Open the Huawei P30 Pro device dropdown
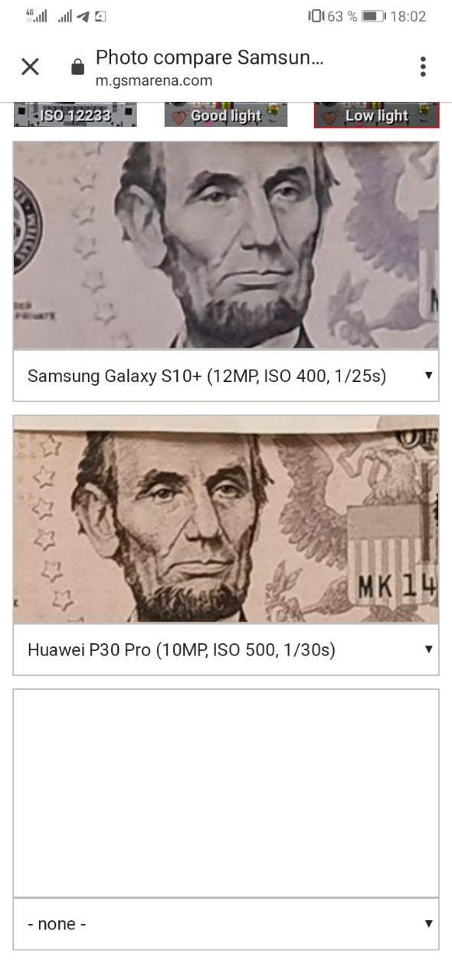Screen dimensions: 452x980 [x=226, y=649]
